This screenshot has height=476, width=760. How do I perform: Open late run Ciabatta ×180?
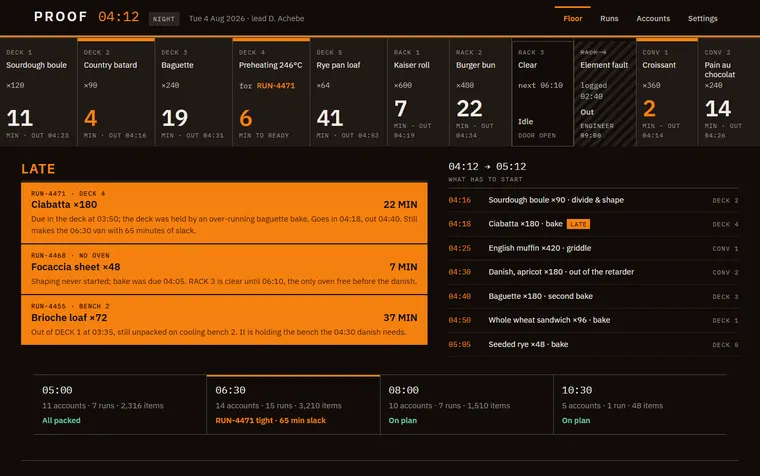(224, 212)
